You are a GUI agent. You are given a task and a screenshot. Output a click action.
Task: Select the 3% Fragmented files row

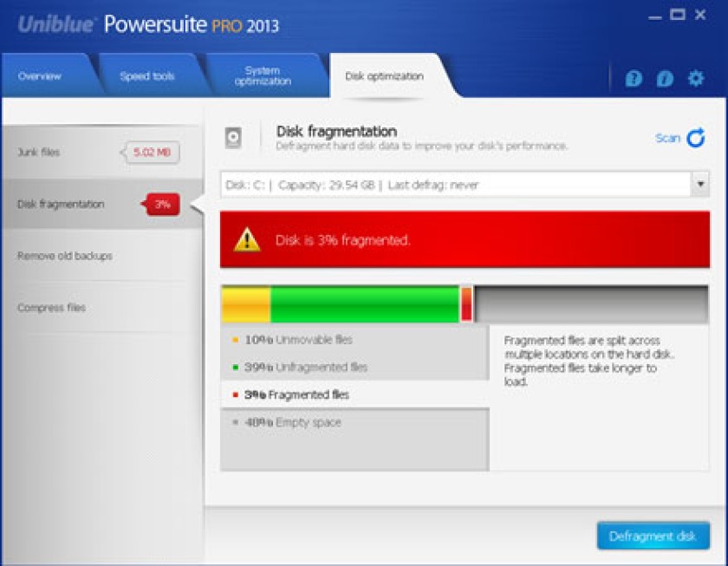(355, 394)
